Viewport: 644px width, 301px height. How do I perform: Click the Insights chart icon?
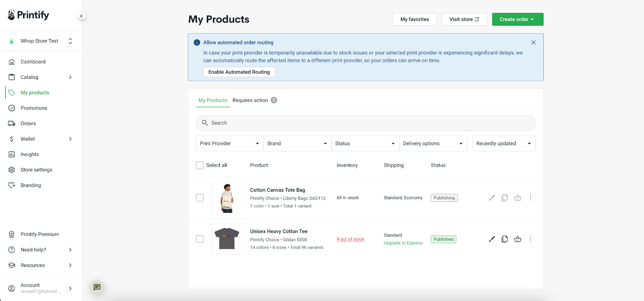click(12, 154)
